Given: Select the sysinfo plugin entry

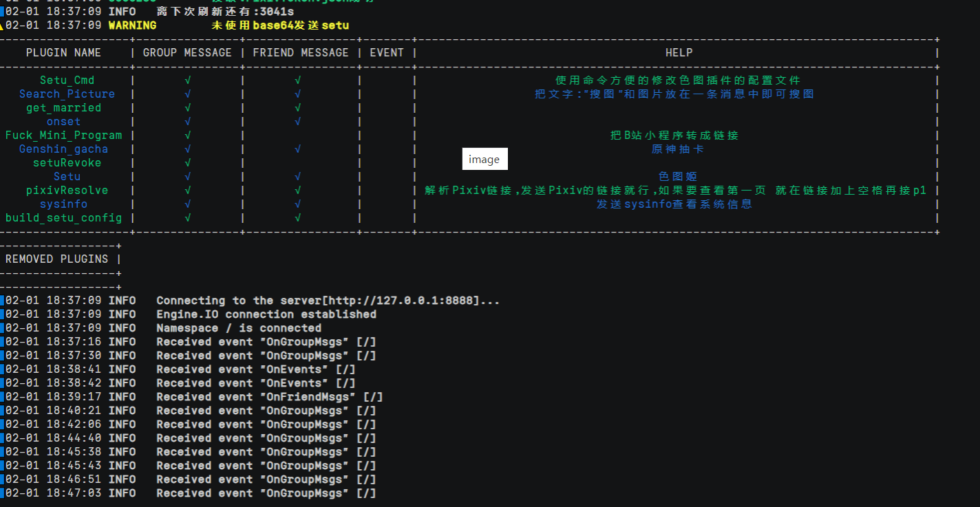Looking at the screenshot, I should point(63,204).
